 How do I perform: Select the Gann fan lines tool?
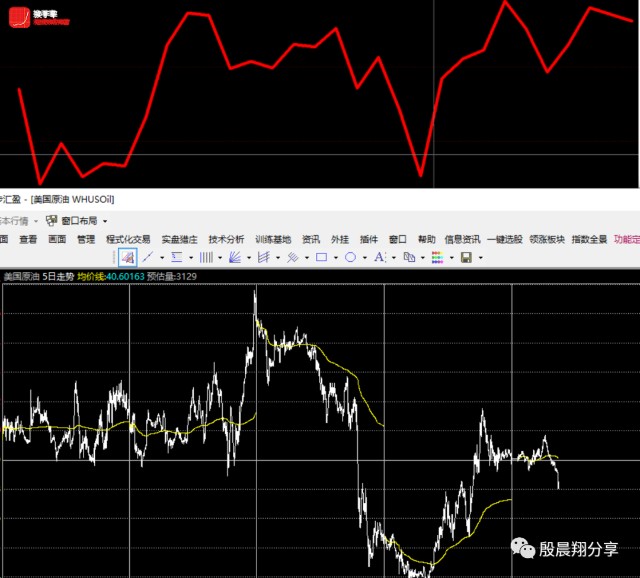235,258
